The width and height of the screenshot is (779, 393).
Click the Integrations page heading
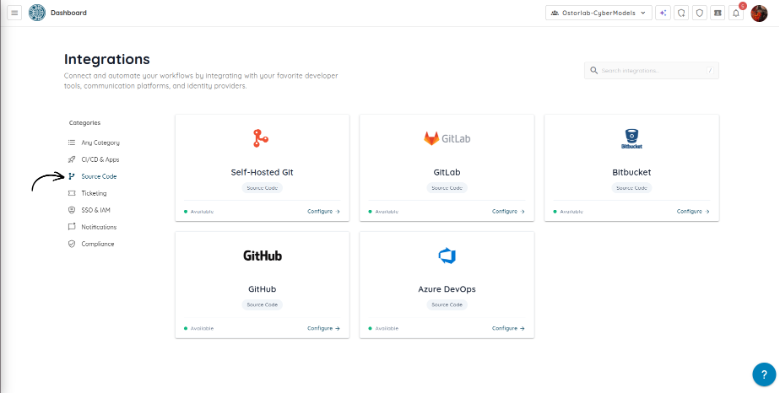pyautogui.click(x=107, y=59)
